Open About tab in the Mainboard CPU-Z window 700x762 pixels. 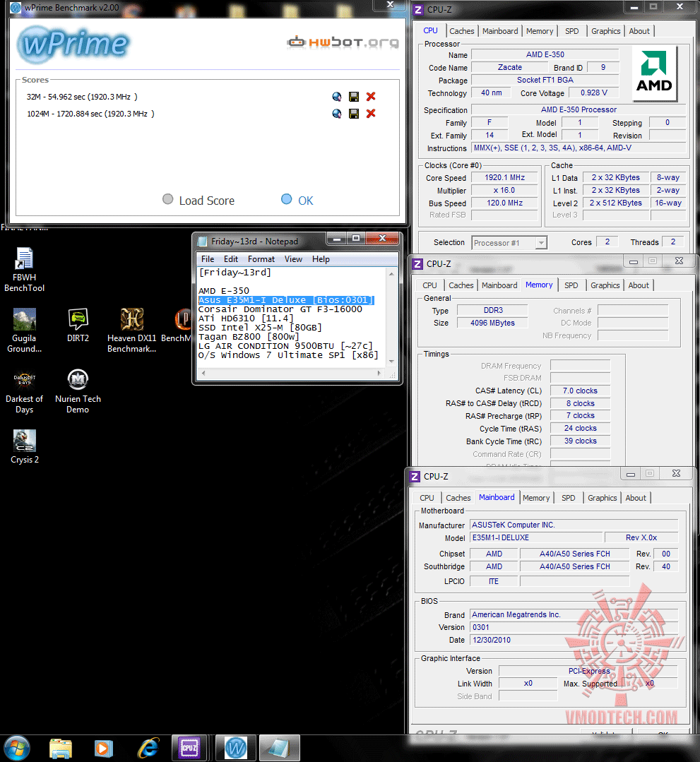(x=636, y=498)
